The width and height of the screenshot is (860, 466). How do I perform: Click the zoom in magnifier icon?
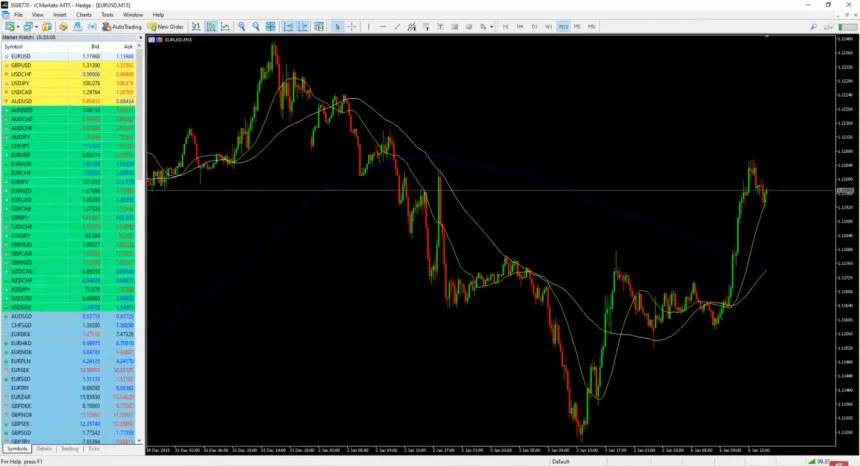241,26
